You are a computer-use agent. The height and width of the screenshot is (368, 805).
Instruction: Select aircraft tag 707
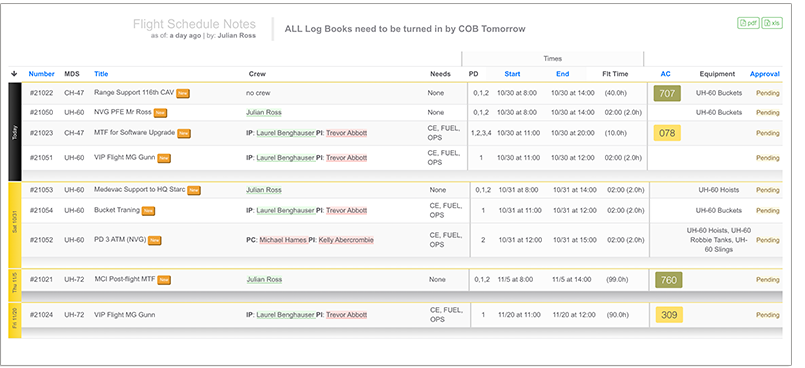click(x=667, y=93)
